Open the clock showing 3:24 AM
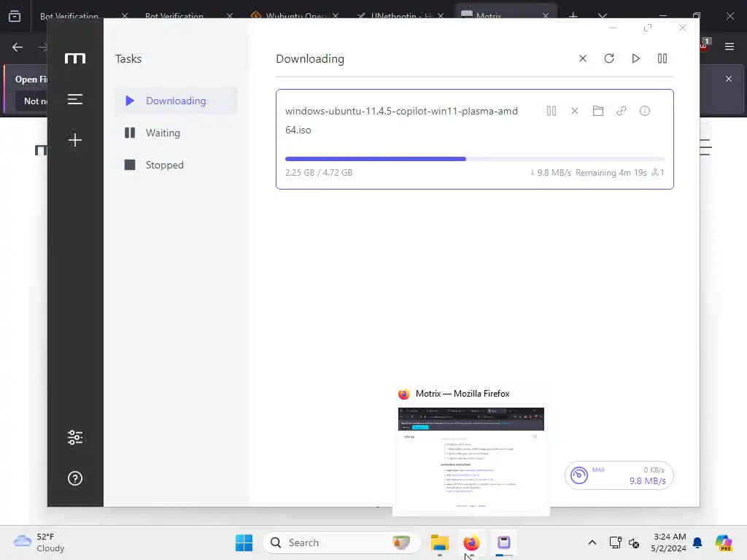This screenshot has width=747, height=560. [x=669, y=542]
